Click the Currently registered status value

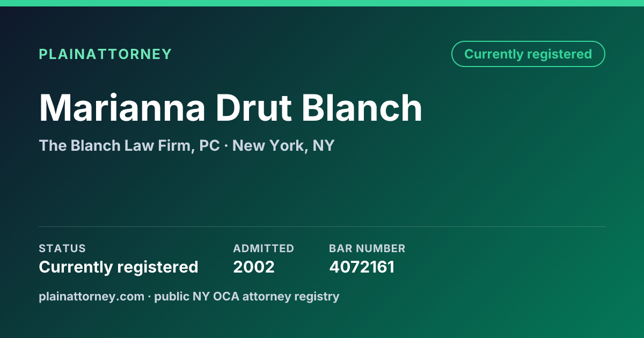(119, 267)
